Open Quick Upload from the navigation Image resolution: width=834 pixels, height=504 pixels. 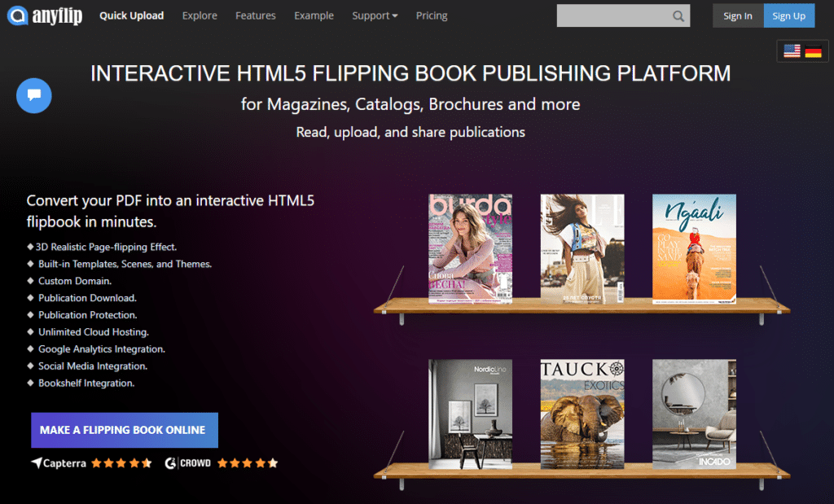[x=131, y=15]
